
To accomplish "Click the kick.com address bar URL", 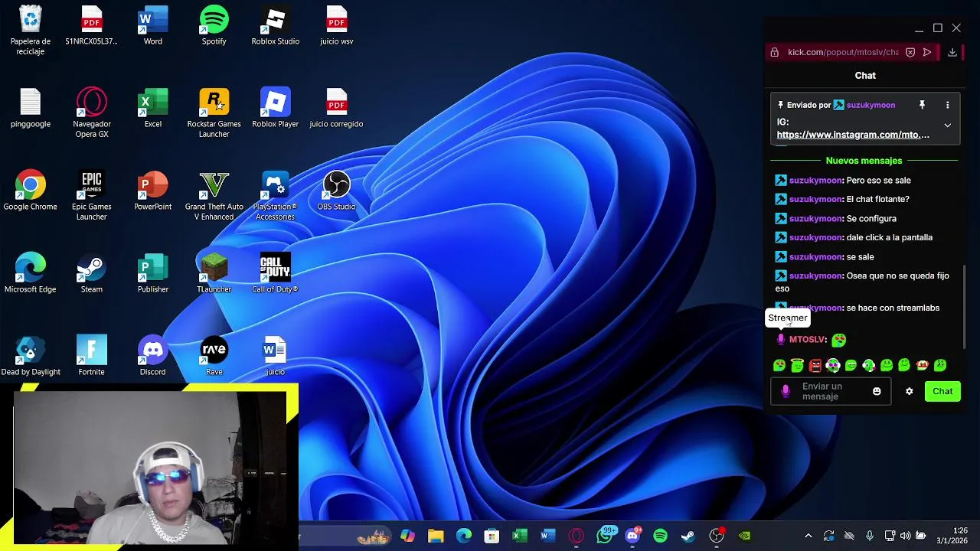I will point(843,52).
